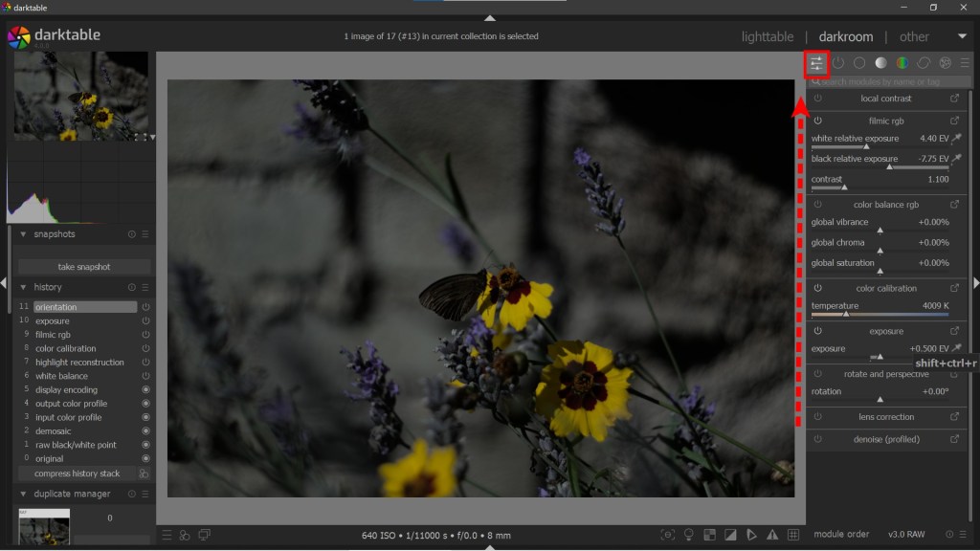Viewport: 980px width, 551px height.
Task: Turn on the denoise (profiled) module
Action: click(x=818, y=440)
